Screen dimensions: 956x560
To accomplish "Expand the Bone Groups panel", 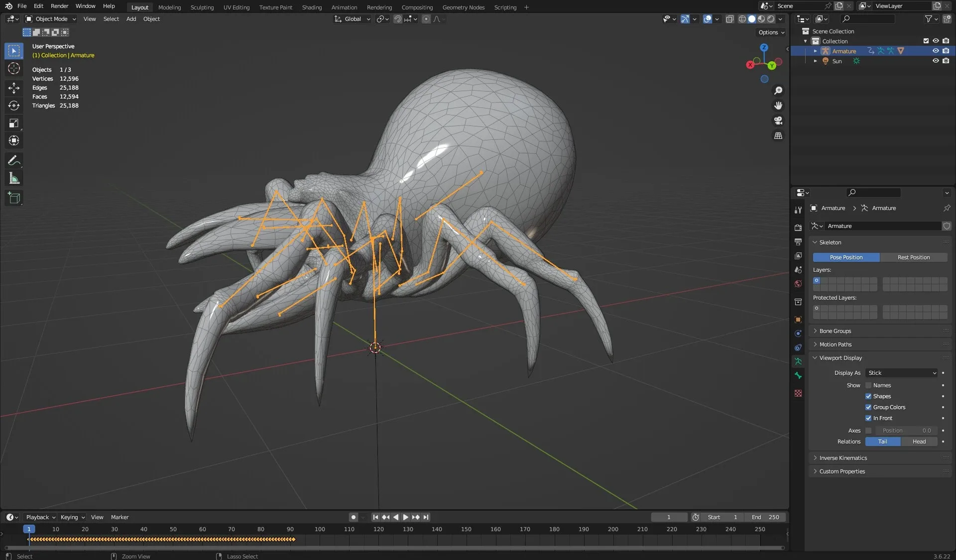I will (x=835, y=331).
